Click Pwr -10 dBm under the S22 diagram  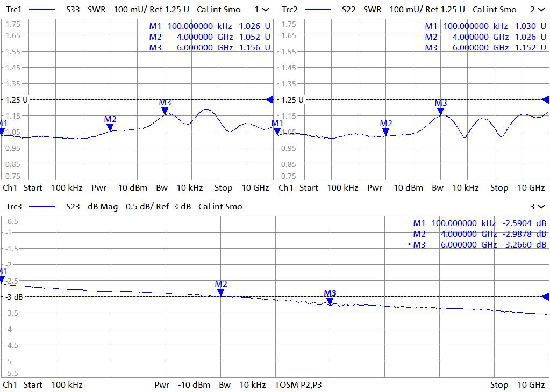(395, 188)
